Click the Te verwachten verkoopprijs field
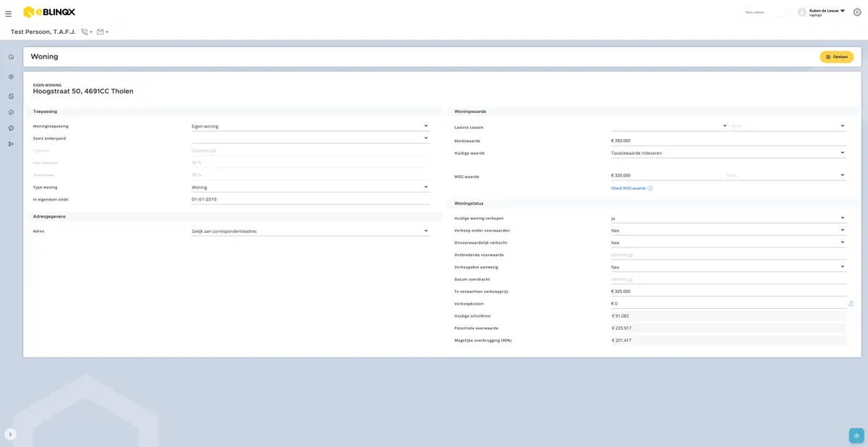 point(728,291)
